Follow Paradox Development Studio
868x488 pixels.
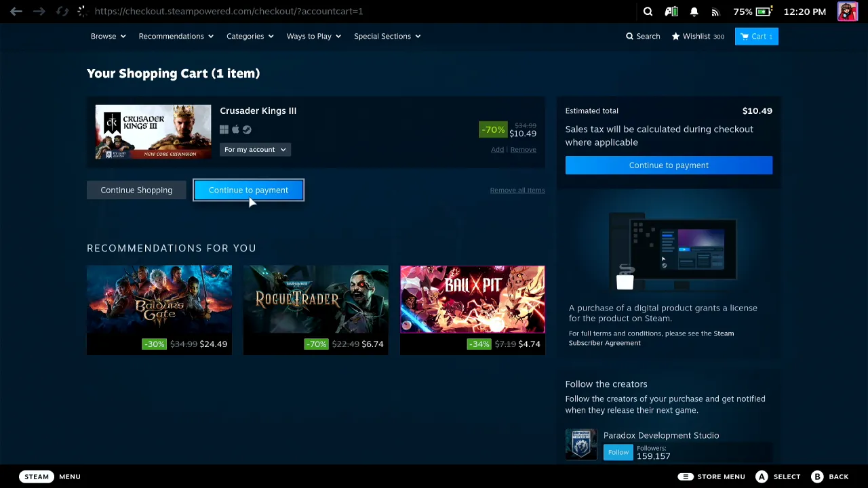(618, 452)
